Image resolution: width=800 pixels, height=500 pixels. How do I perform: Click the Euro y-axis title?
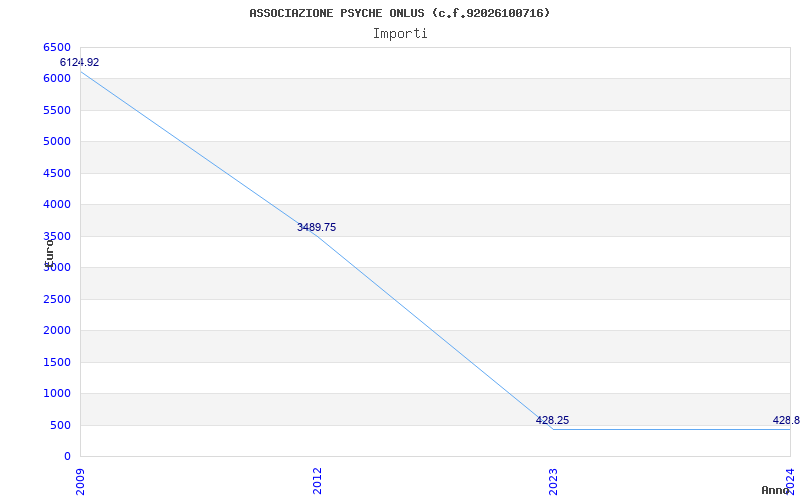pos(49,253)
